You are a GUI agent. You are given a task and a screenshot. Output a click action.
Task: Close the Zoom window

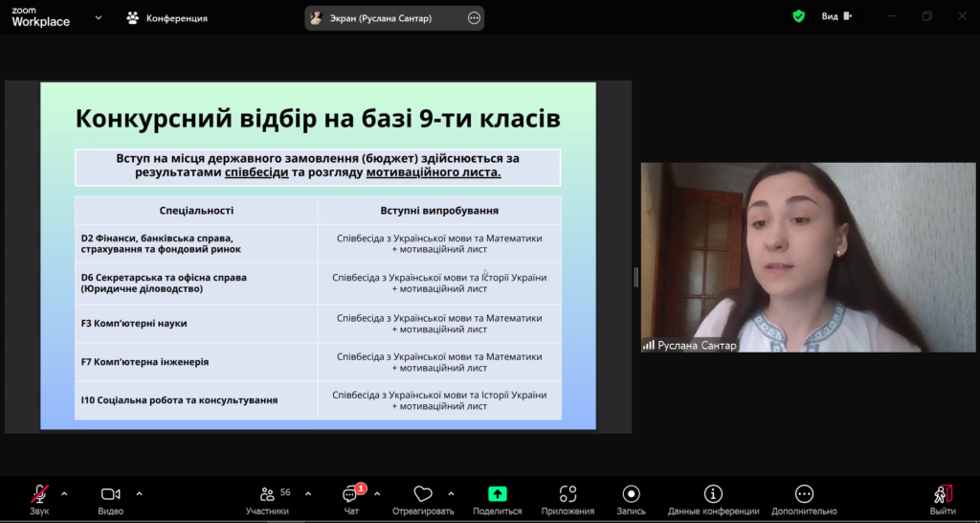tap(962, 16)
